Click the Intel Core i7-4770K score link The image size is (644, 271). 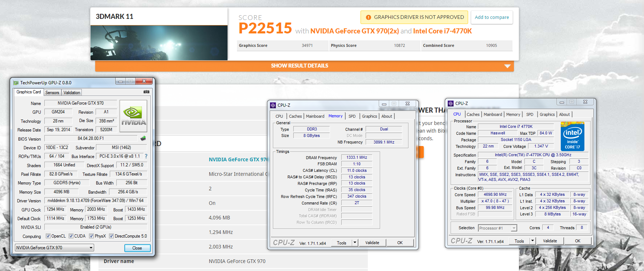pyautogui.click(x=442, y=31)
